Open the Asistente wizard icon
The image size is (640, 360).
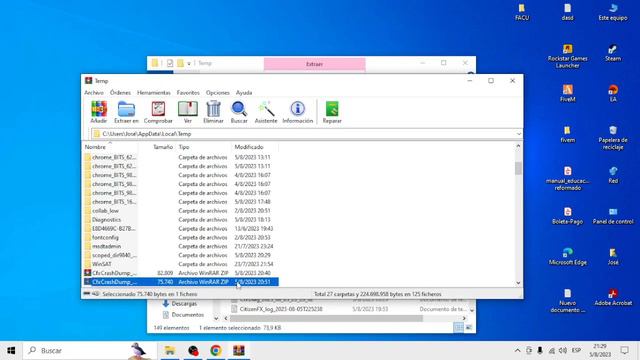click(266, 112)
